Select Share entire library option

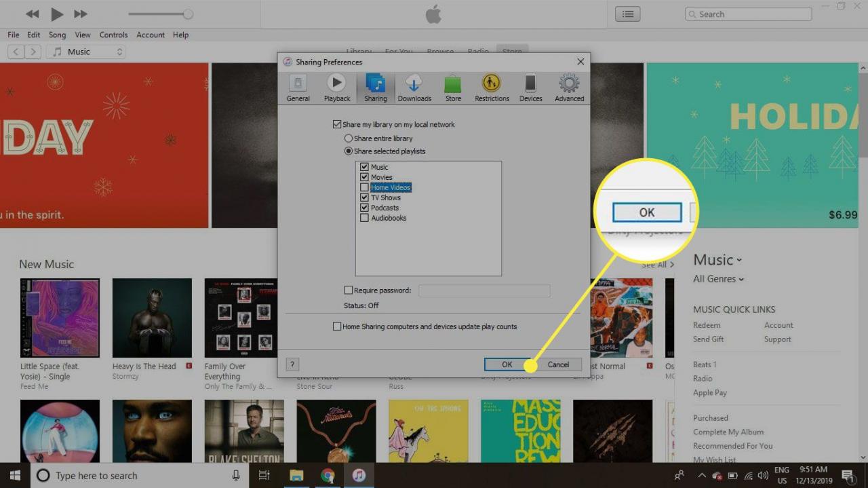[349, 138]
